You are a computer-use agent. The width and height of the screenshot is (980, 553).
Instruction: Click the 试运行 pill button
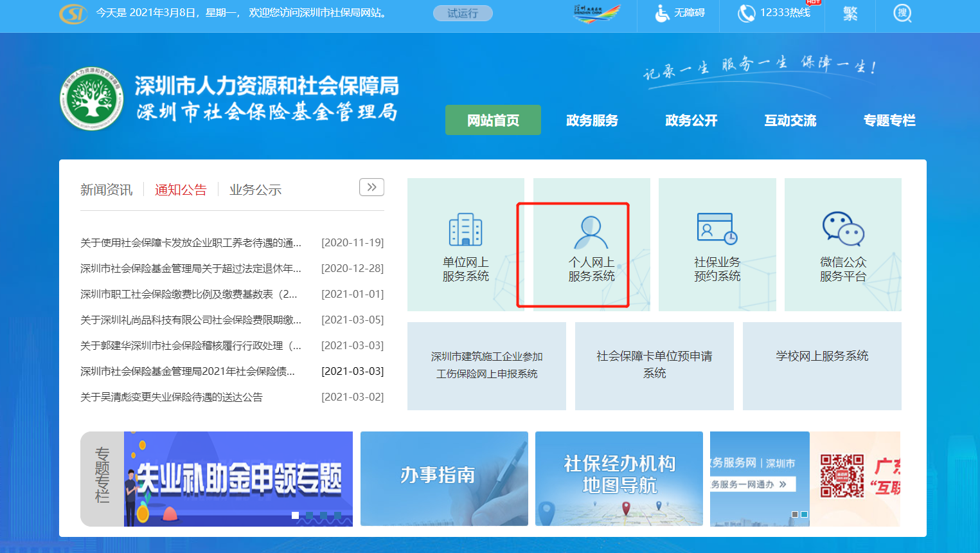463,14
